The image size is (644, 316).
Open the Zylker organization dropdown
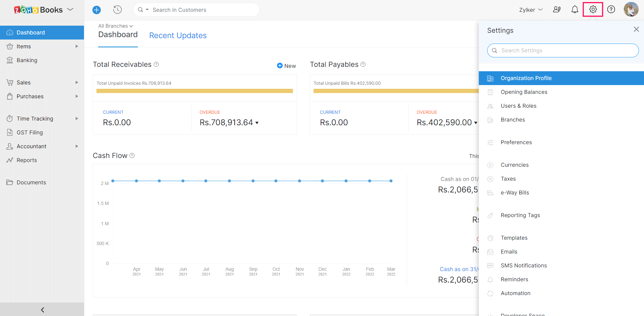pos(531,10)
